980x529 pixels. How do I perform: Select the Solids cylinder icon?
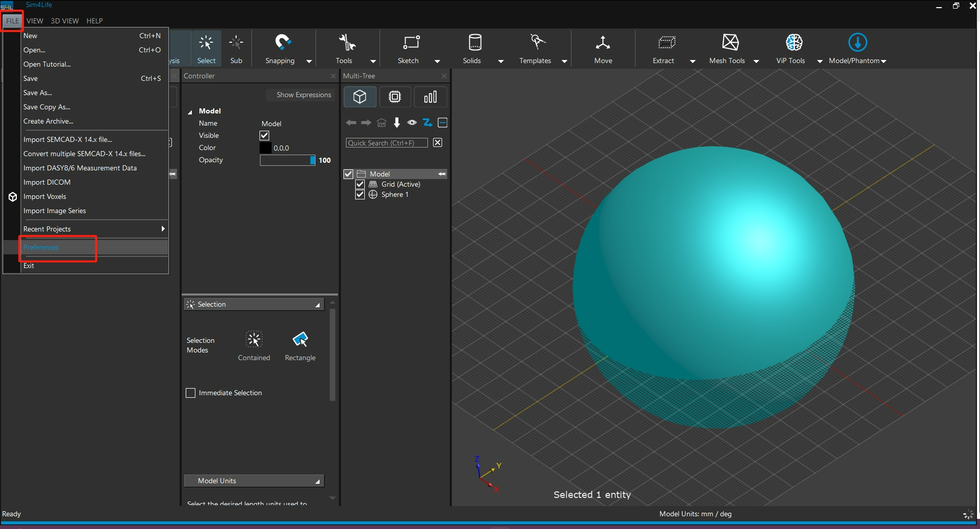pos(474,43)
